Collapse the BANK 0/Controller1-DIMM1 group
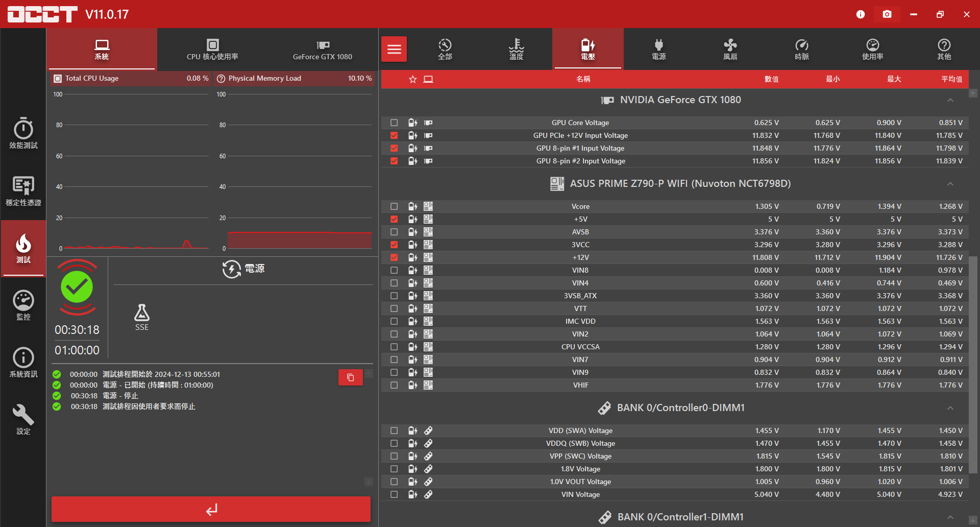This screenshot has height=527, width=980. click(x=950, y=517)
